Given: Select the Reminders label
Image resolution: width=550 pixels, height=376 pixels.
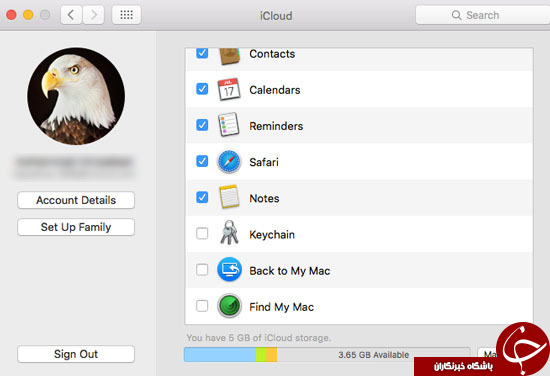Looking at the screenshot, I should pos(276,126).
